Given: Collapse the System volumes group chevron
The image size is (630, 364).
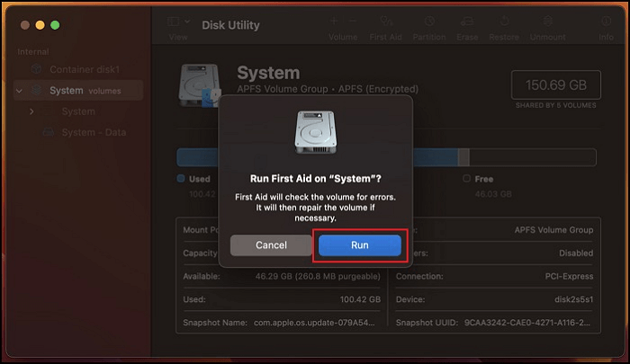Looking at the screenshot, I should coord(19,91).
